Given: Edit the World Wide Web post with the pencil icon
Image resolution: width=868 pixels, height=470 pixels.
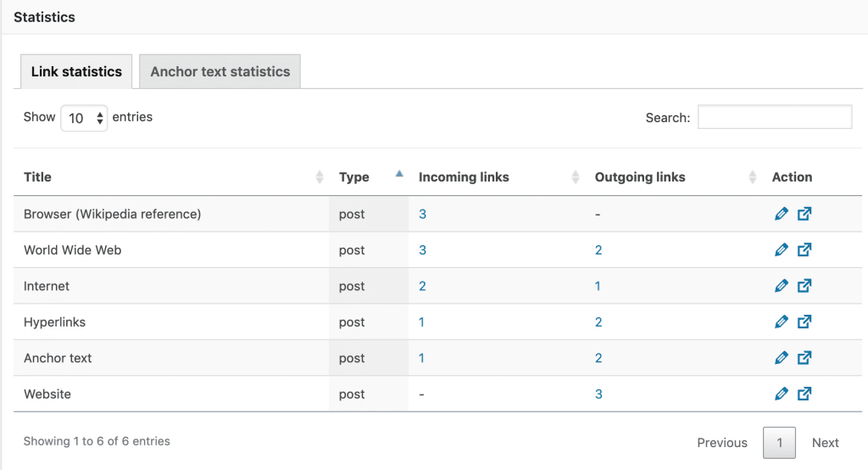Looking at the screenshot, I should [x=781, y=249].
